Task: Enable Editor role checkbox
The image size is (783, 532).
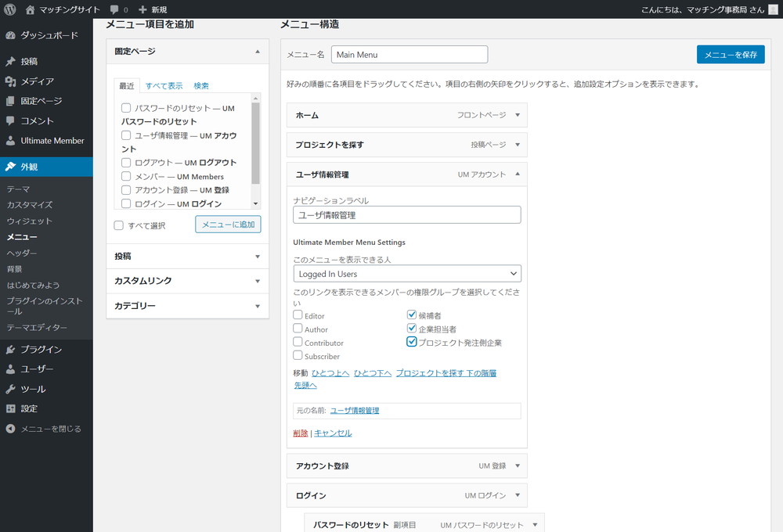Action: pos(298,315)
